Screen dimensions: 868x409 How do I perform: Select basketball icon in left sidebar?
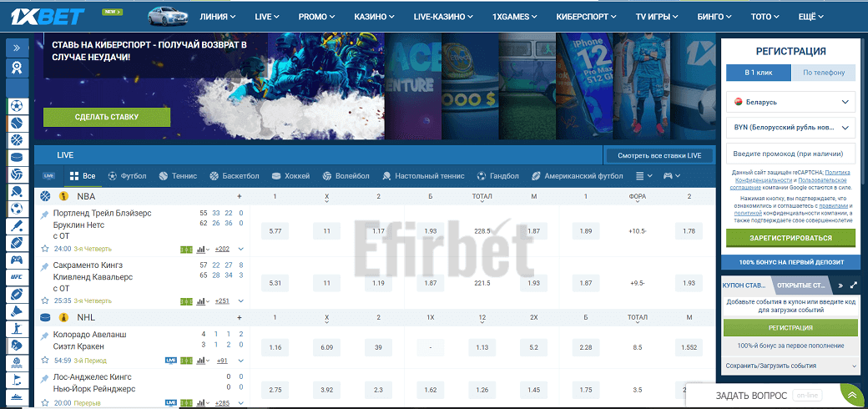pyautogui.click(x=17, y=139)
